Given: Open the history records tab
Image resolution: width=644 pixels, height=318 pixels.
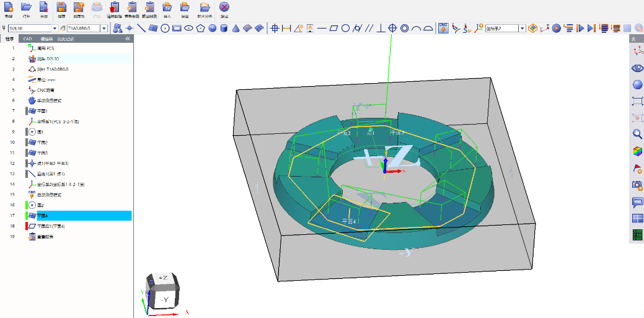Looking at the screenshot, I should [x=65, y=38].
